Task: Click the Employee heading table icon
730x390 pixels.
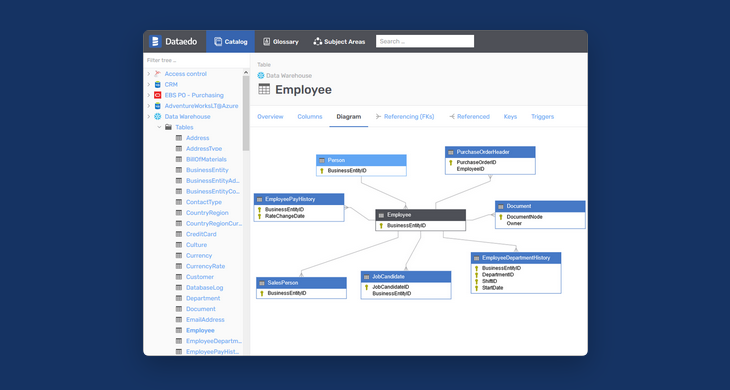Action: point(264,89)
